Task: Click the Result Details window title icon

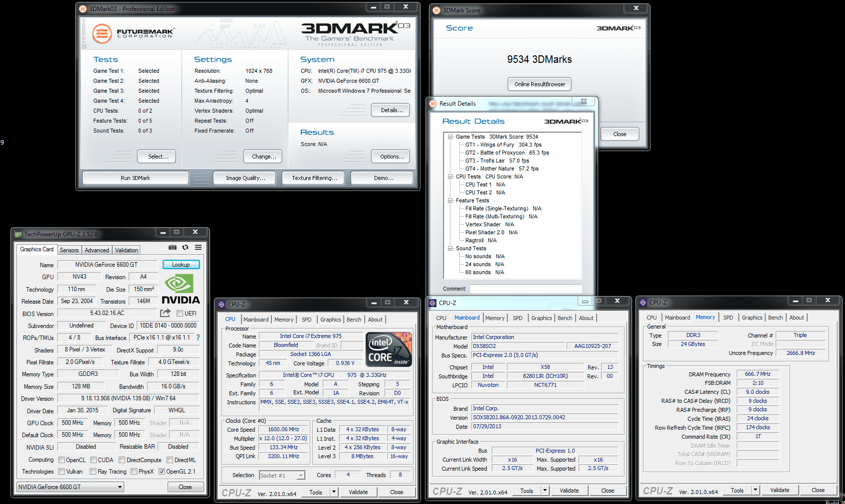Action: [433, 104]
